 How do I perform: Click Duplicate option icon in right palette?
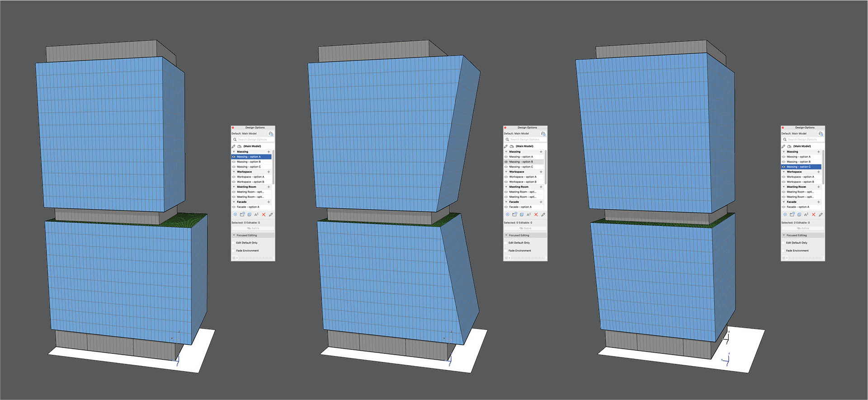[799, 214]
